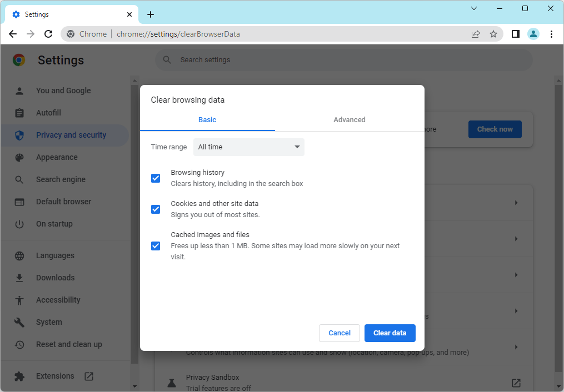Screen dimensions: 564x392
Task: Uncheck Cookies and other site data checkbox
Action: click(156, 209)
